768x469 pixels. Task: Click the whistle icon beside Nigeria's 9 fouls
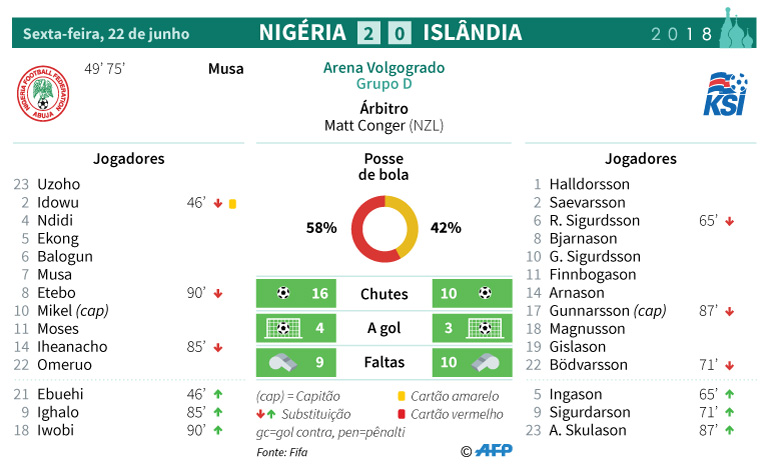click(283, 362)
